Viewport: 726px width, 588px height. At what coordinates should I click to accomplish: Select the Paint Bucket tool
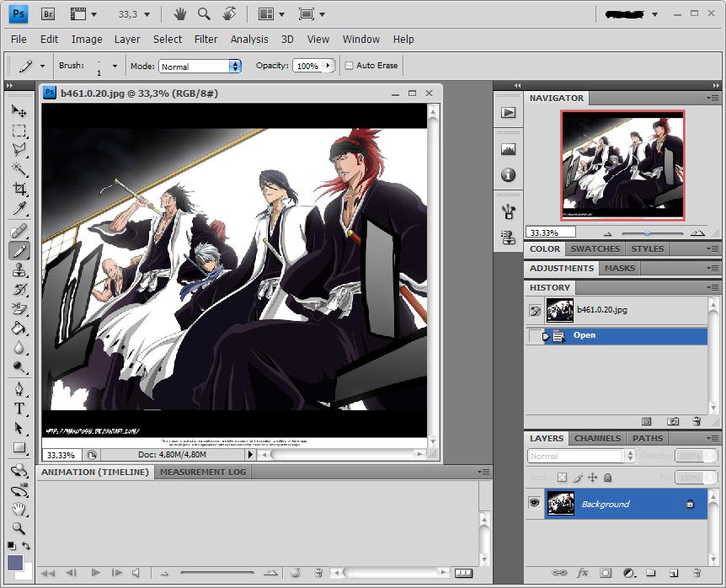pyautogui.click(x=19, y=329)
